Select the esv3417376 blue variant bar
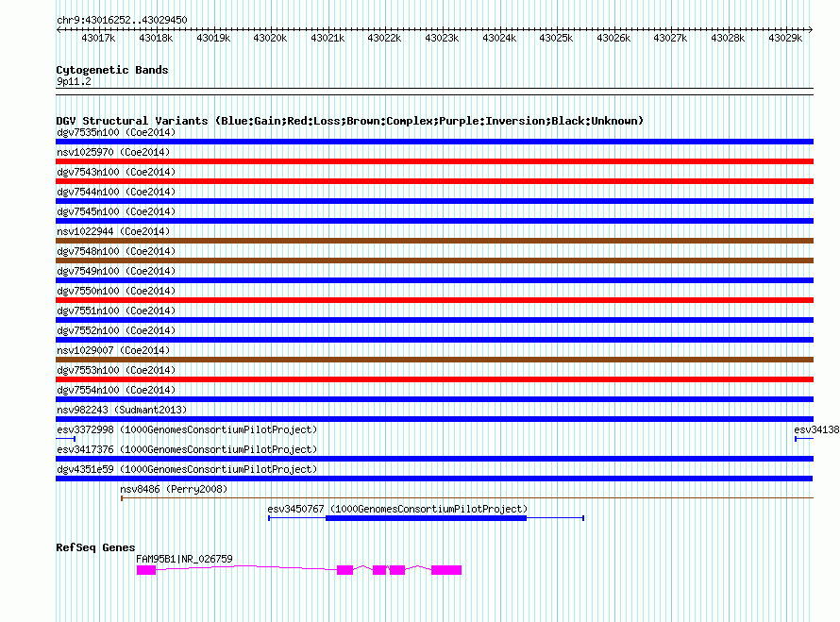 coord(434,459)
